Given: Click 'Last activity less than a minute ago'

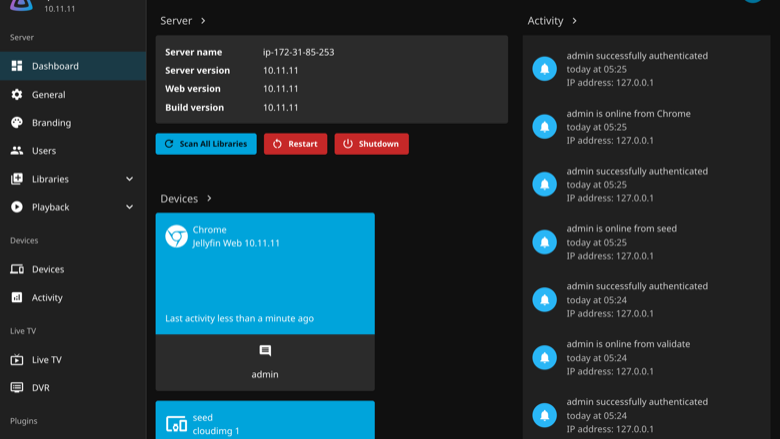Looking at the screenshot, I should pyautogui.click(x=239, y=318).
